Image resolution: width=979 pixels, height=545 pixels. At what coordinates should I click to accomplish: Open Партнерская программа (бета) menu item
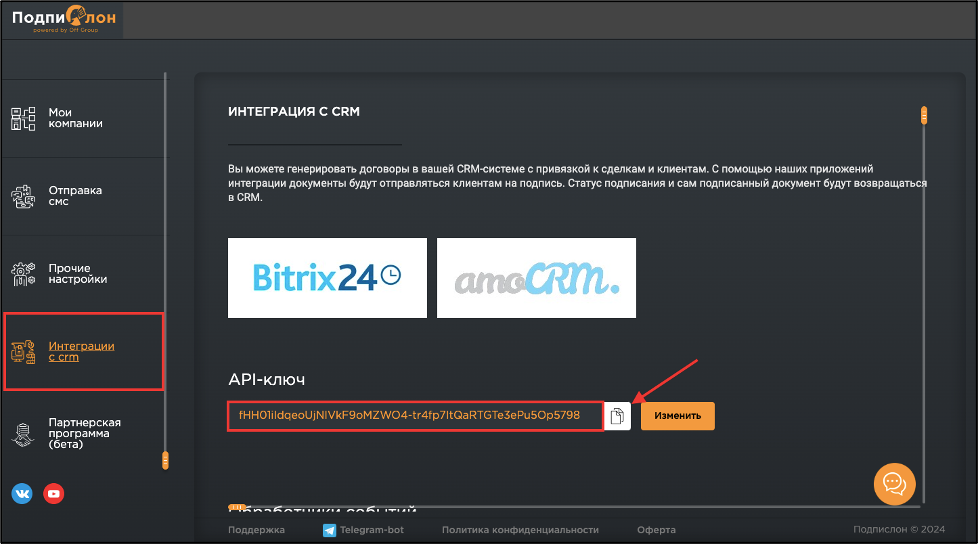[84, 433]
